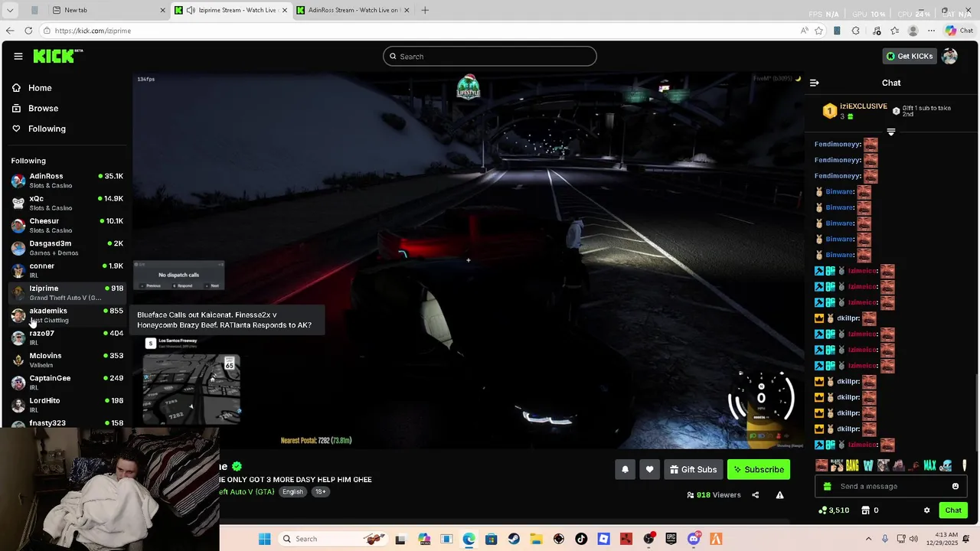This screenshot has height=551, width=980.
Task: Open Steam from the taskbar
Action: coord(514,539)
